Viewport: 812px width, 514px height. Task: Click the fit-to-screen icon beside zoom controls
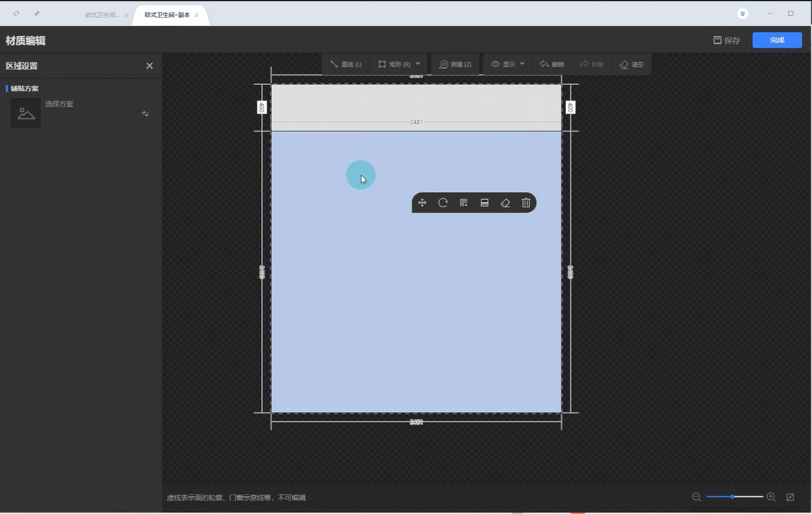click(790, 497)
